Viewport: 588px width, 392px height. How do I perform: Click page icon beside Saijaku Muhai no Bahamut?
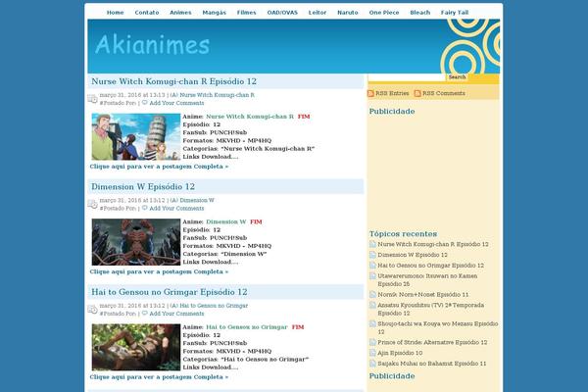(372, 364)
